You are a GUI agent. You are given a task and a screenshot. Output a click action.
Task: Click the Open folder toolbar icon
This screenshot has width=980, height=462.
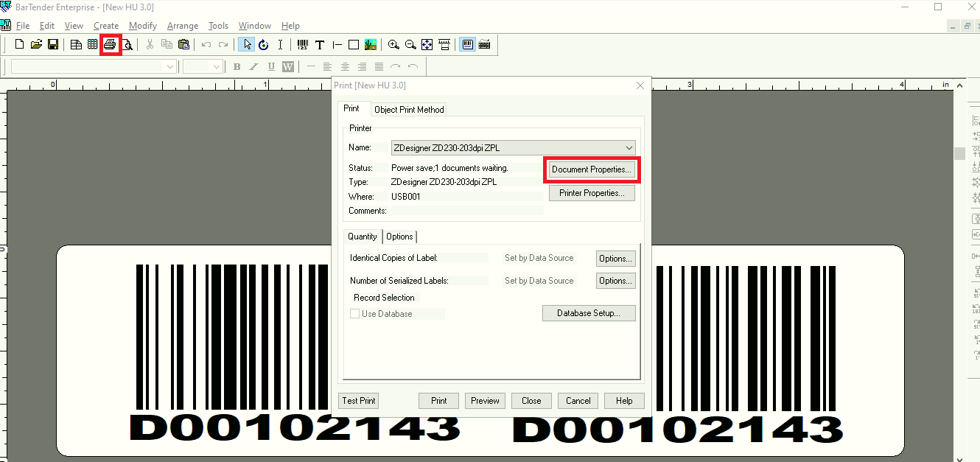36,45
